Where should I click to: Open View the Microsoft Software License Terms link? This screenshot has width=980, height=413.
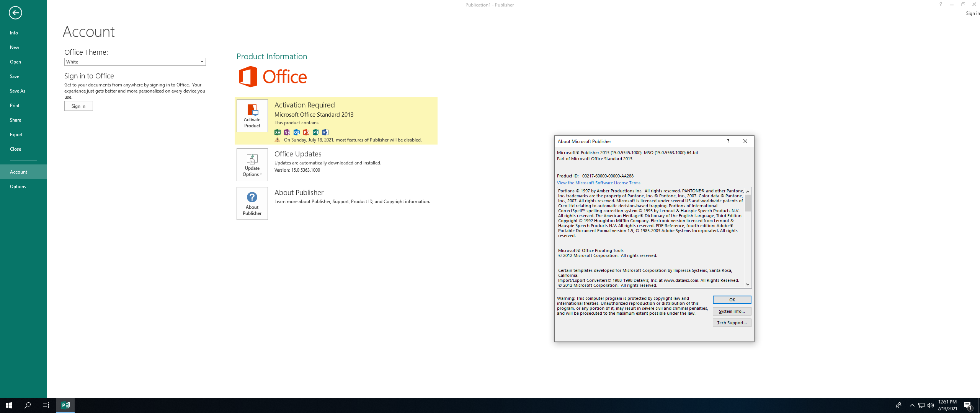[598, 183]
